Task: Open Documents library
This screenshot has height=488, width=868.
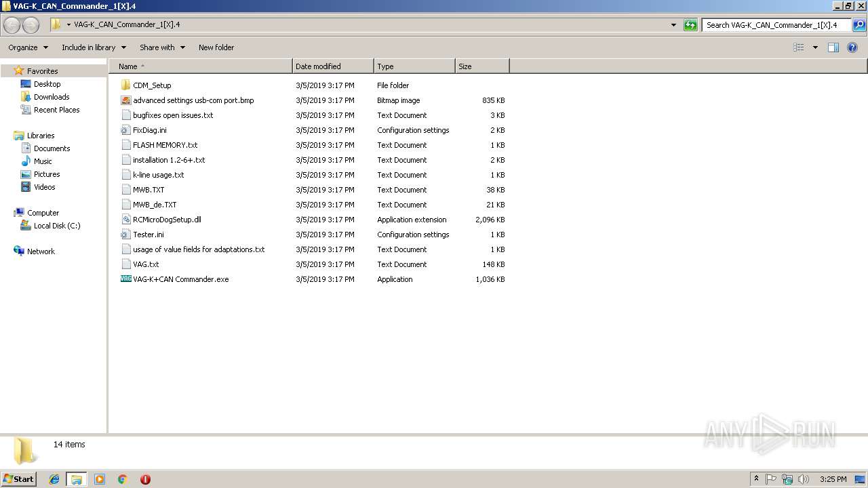Action: tap(52, 148)
